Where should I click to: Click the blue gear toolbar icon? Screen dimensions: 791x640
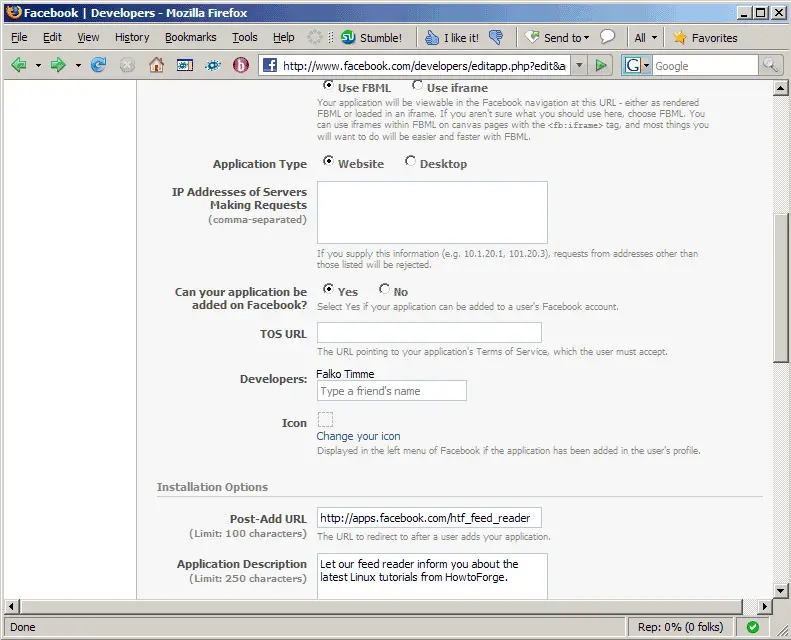213,65
